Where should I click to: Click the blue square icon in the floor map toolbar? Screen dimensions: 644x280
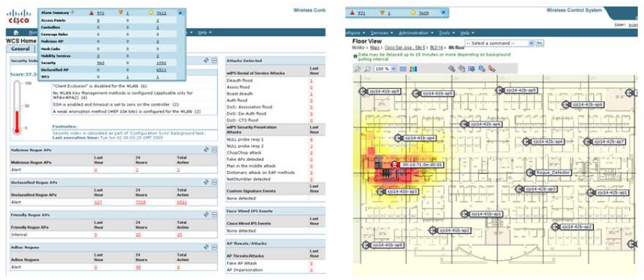click(472, 69)
